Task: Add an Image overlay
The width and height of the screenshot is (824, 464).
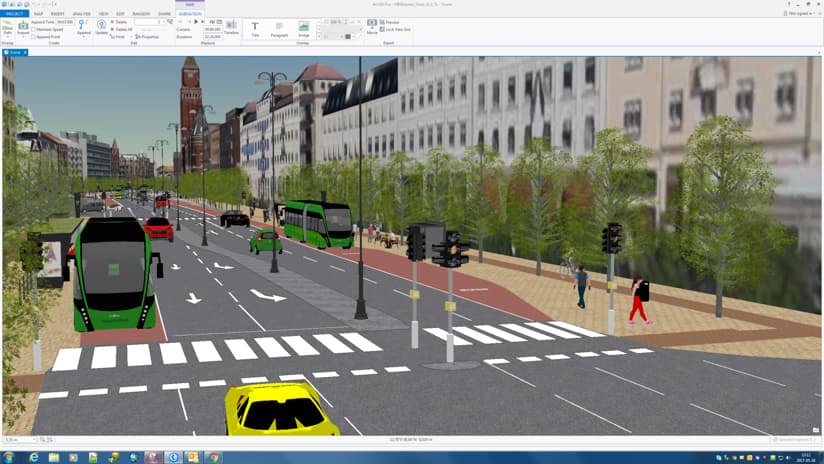Action: (304, 29)
